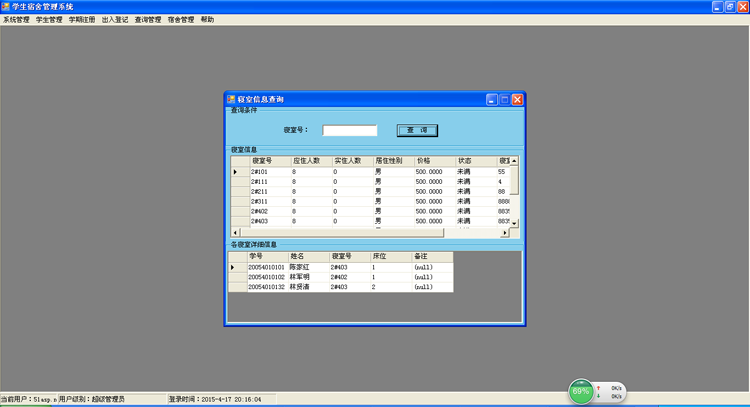
Task: Click the 89% green network monitor circle
Action: (x=580, y=392)
